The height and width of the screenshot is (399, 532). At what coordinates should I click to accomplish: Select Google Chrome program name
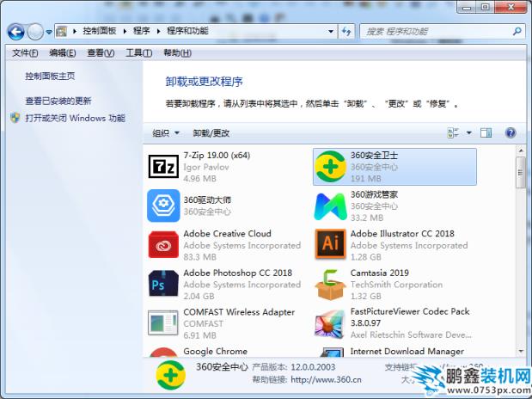[216, 352]
